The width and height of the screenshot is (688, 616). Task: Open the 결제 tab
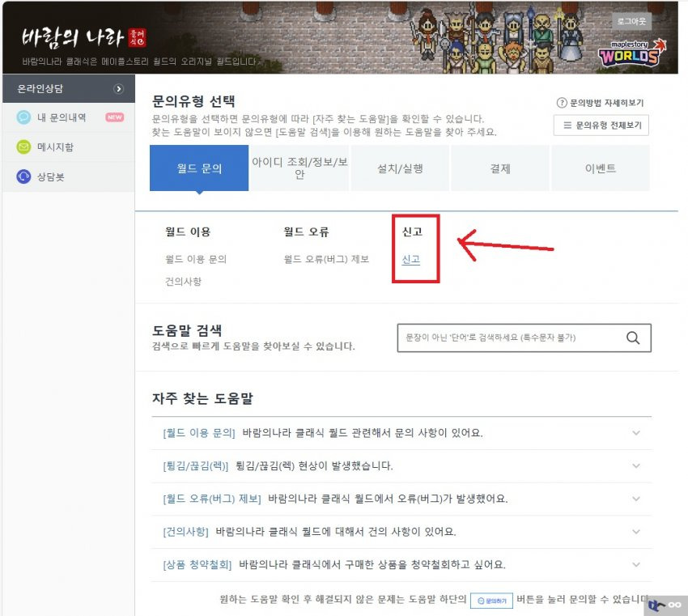[500, 168]
